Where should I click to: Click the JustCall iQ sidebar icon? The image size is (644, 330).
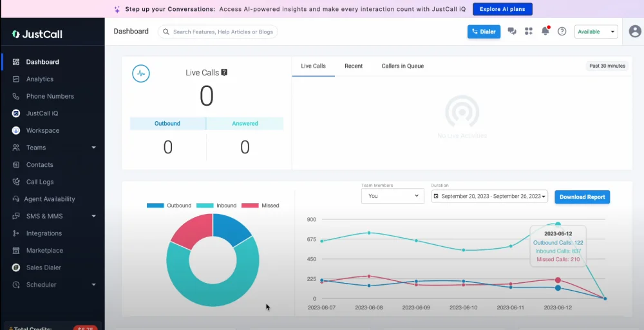16,113
